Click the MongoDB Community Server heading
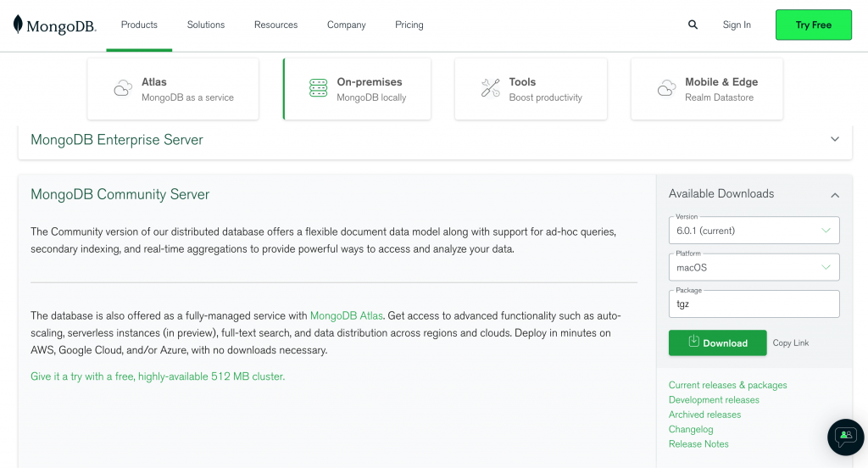 pyautogui.click(x=120, y=194)
